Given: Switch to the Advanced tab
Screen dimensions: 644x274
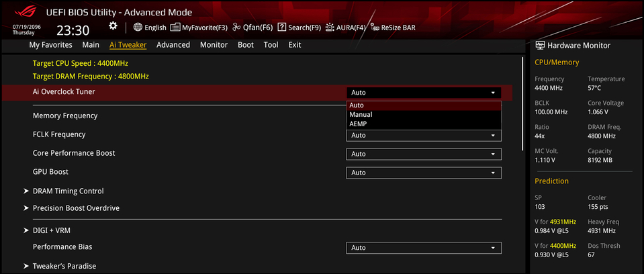Looking at the screenshot, I should click(x=173, y=45).
